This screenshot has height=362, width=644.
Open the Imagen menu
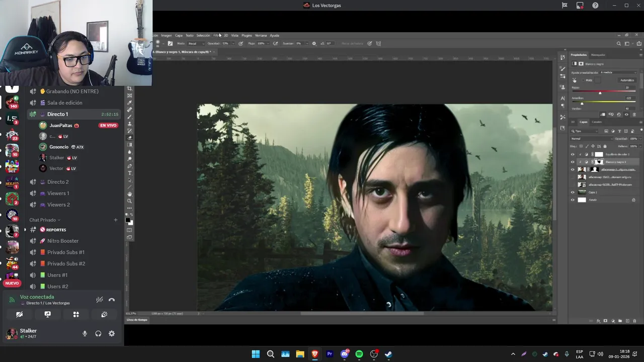(166, 36)
